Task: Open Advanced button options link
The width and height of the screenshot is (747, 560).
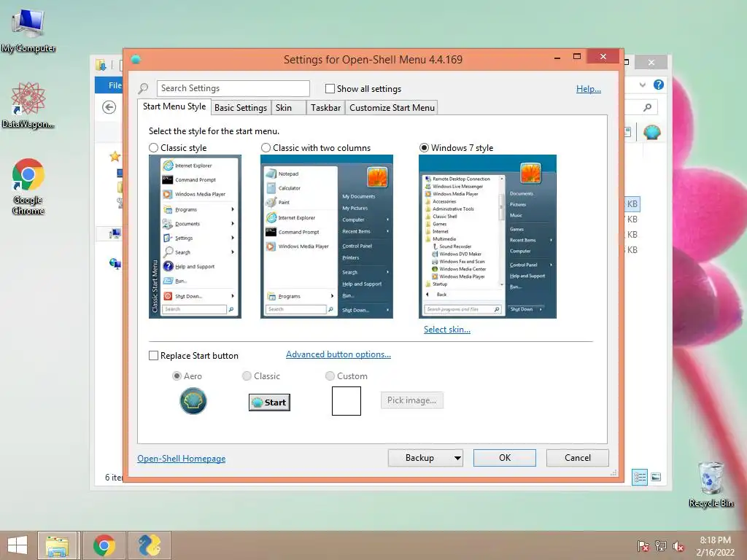Action: (x=338, y=354)
